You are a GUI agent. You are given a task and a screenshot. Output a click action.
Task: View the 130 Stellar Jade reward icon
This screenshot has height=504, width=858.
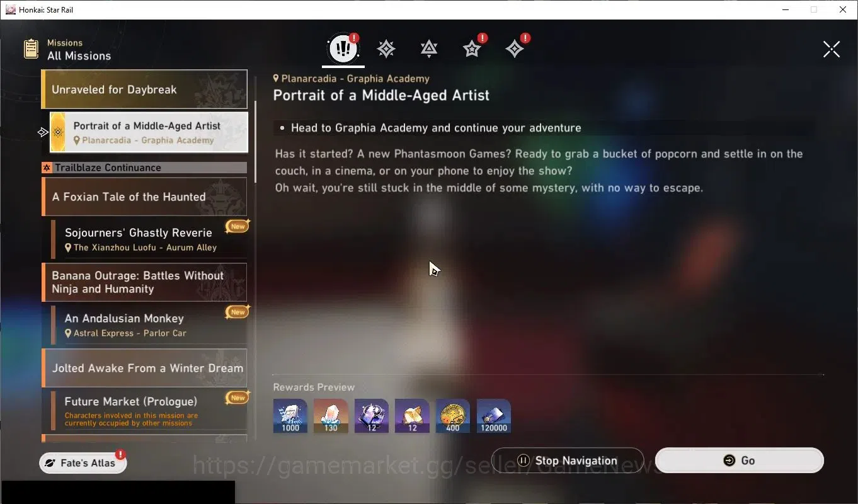pos(331,416)
